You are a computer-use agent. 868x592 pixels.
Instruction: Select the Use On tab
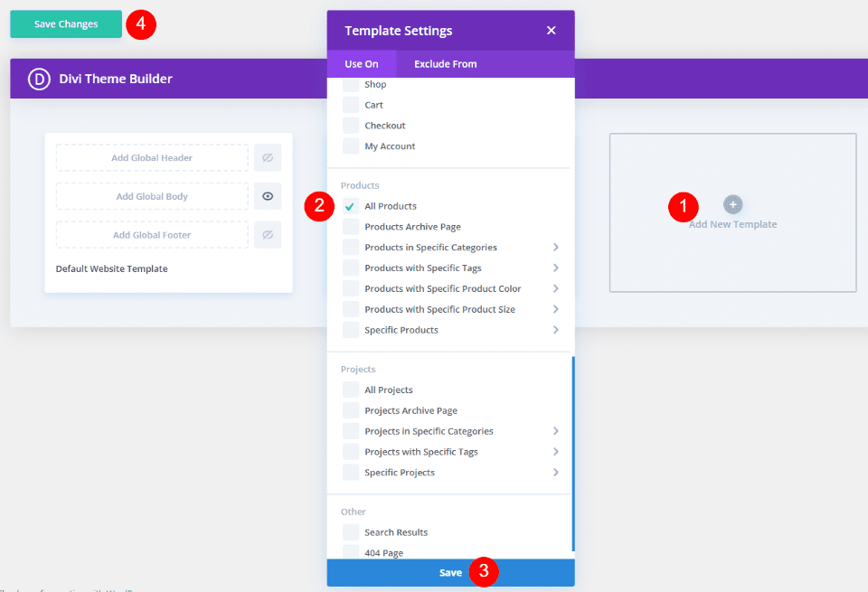click(x=362, y=63)
